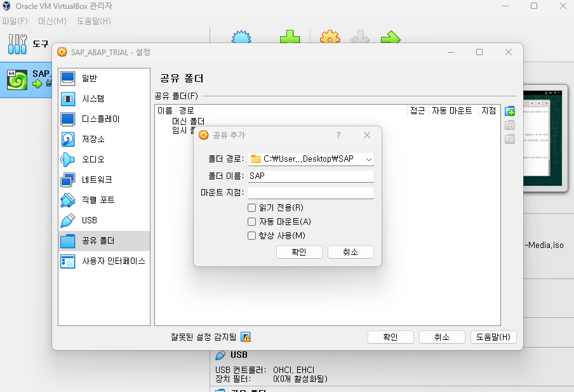Click the 지점 column header
Screen dimensions: 574x392
pos(489,110)
